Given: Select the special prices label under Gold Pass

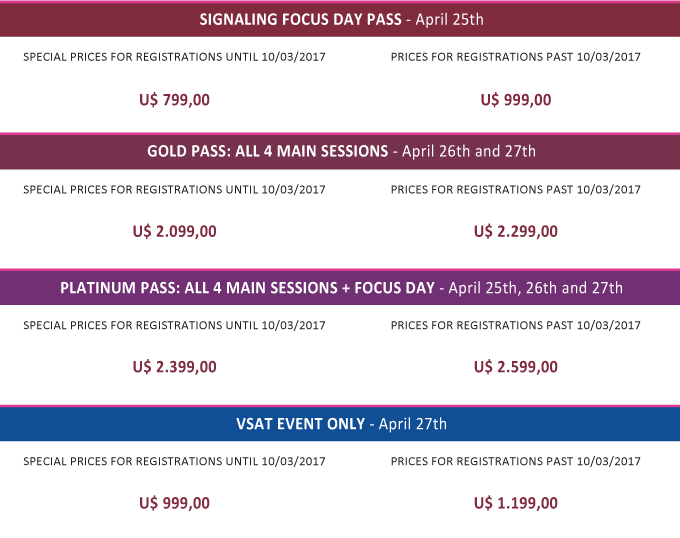Looking at the screenshot, I should 174,189.
